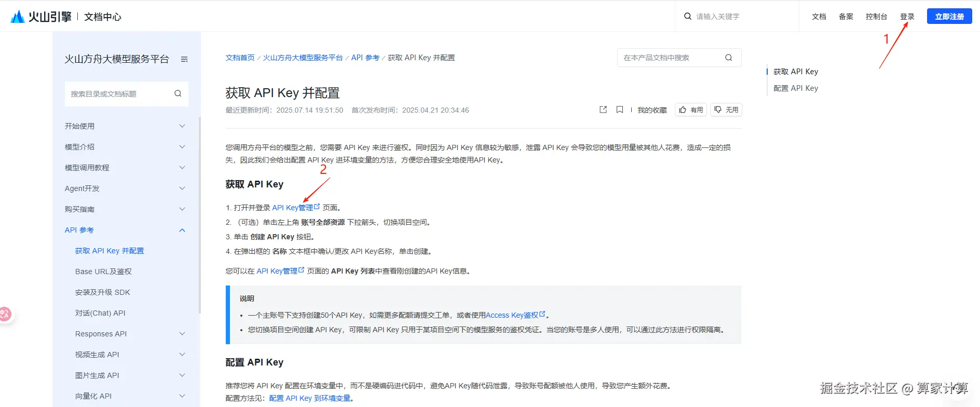The height and width of the screenshot is (407, 980).
Task: Expand the 模型介绍 section
Action: click(x=182, y=147)
